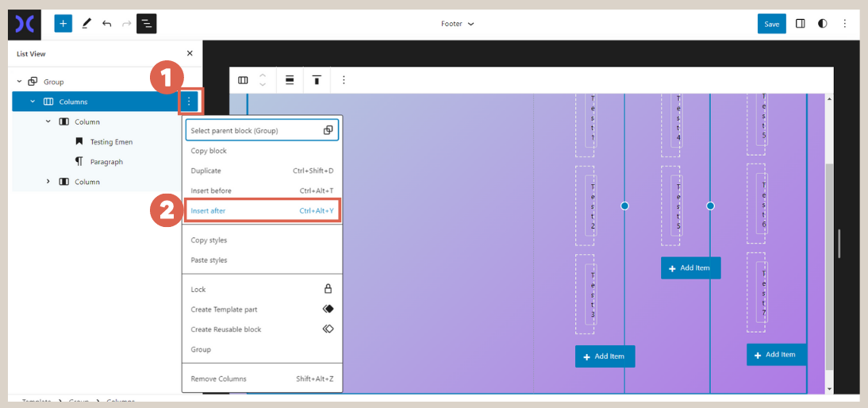
Task: Choose Lock in the block menu
Action: point(262,289)
